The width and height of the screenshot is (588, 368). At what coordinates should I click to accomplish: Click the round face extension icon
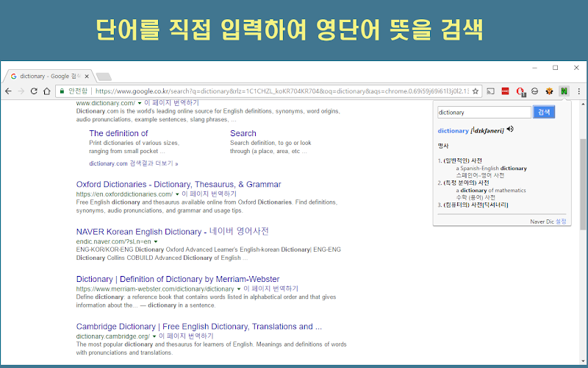pos(535,91)
